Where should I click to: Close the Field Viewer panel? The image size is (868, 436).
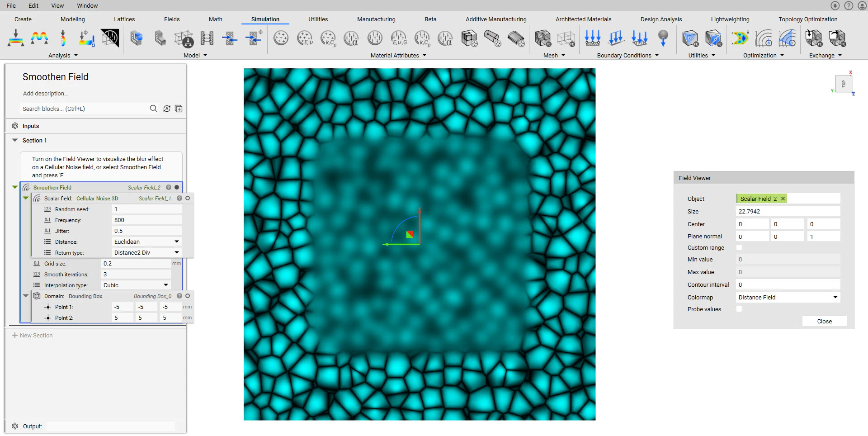click(x=824, y=321)
